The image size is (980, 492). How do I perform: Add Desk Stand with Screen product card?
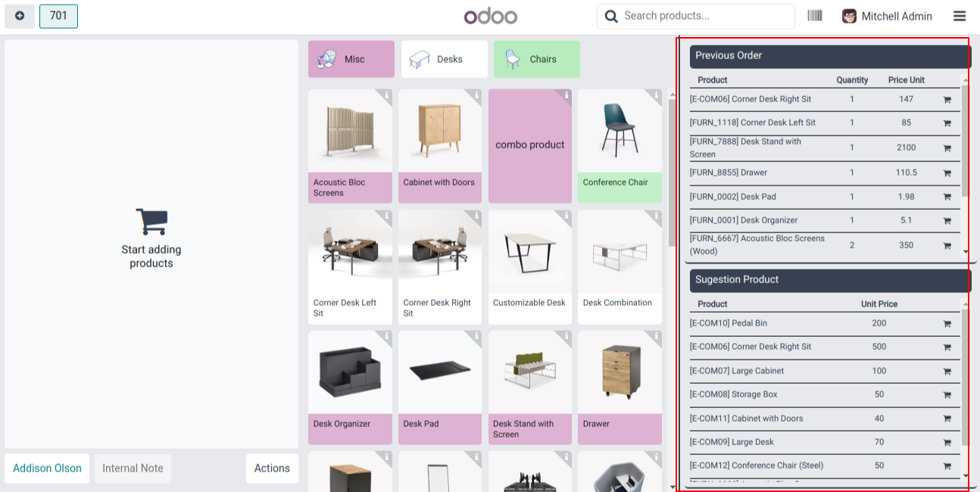point(530,388)
